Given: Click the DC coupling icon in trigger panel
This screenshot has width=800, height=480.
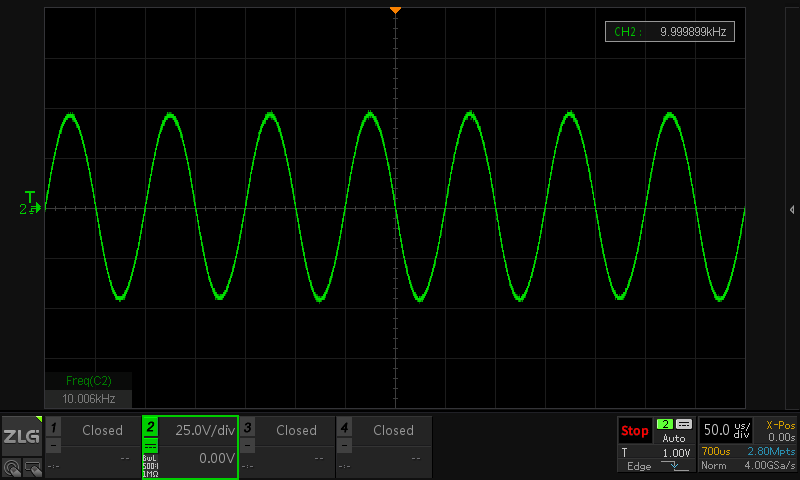Looking at the screenshot, I should pos(684,424).
